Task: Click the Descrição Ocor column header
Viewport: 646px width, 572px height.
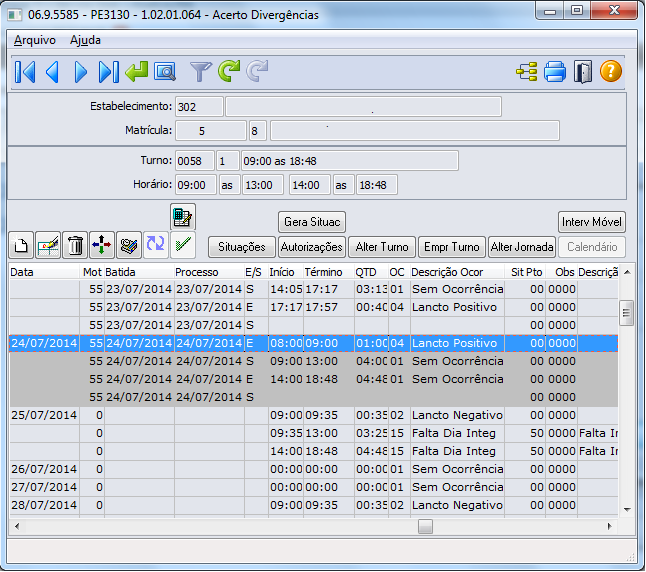Action: (457, 272)
